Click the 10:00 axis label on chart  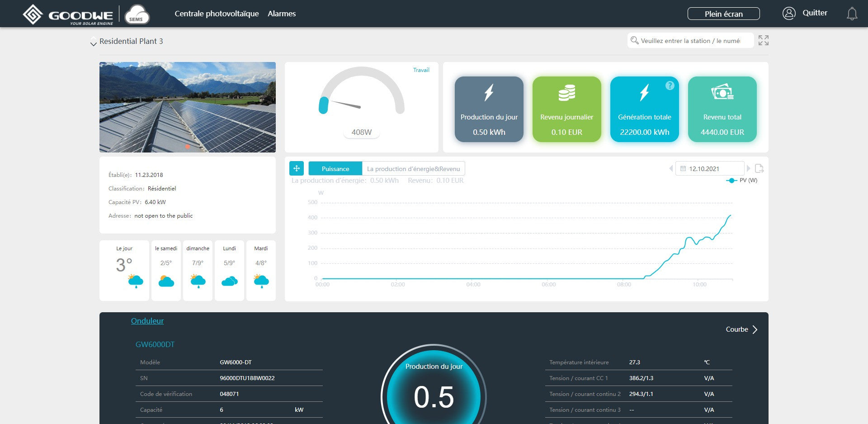pyautogui.click(x=699, y=284)
